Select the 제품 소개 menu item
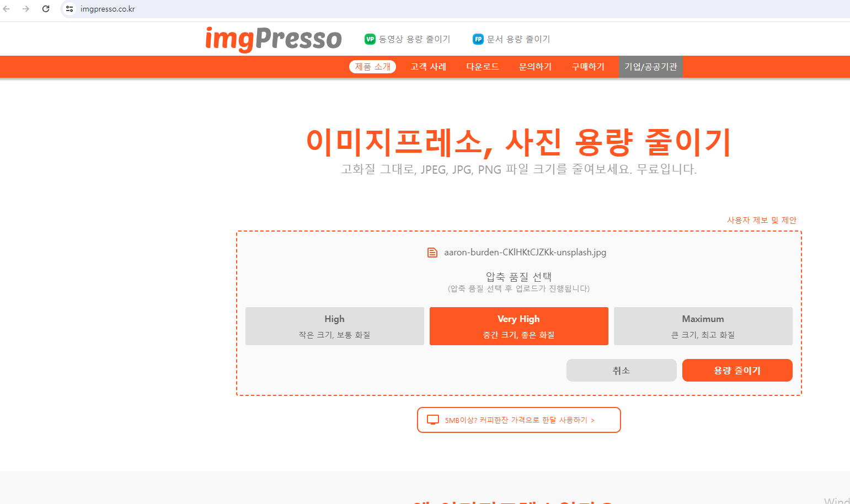Screen dimensions: 850x504 coord(373,67)
